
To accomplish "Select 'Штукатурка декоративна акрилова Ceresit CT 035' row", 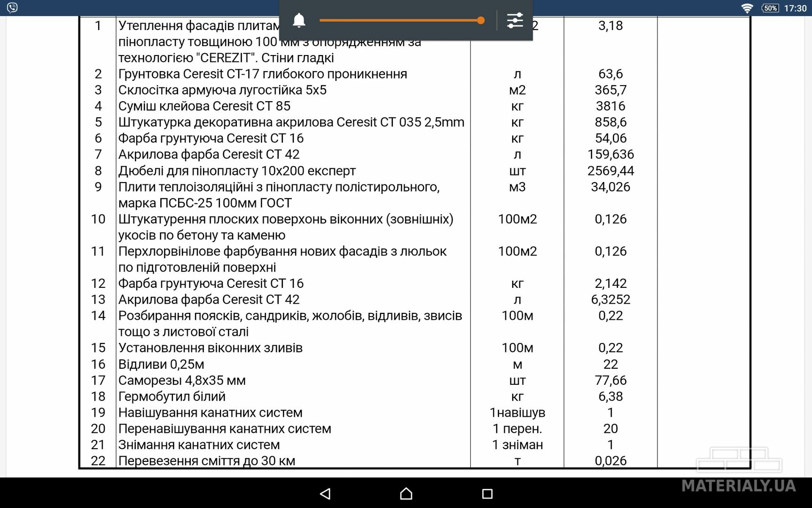I will 291,122.
